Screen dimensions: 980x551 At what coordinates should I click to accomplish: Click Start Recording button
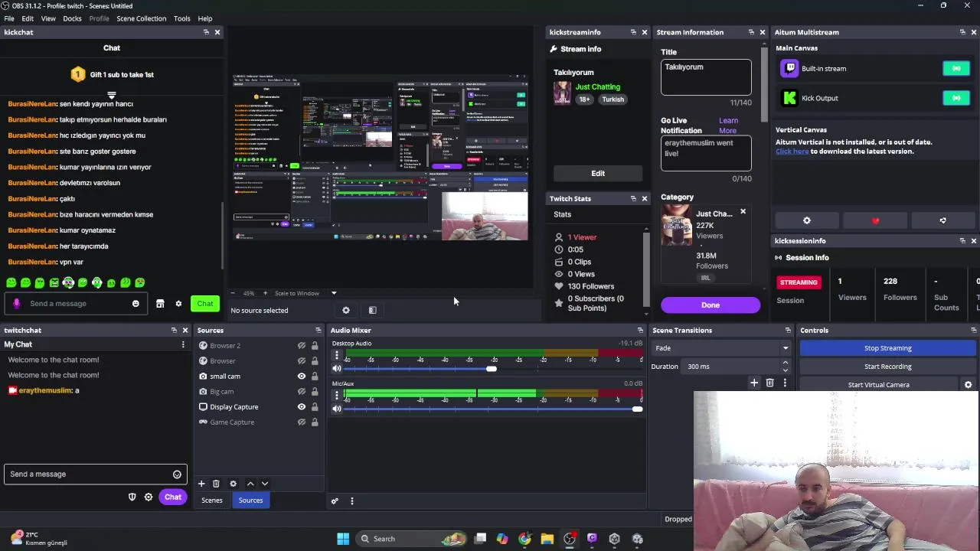coord(888,367)
